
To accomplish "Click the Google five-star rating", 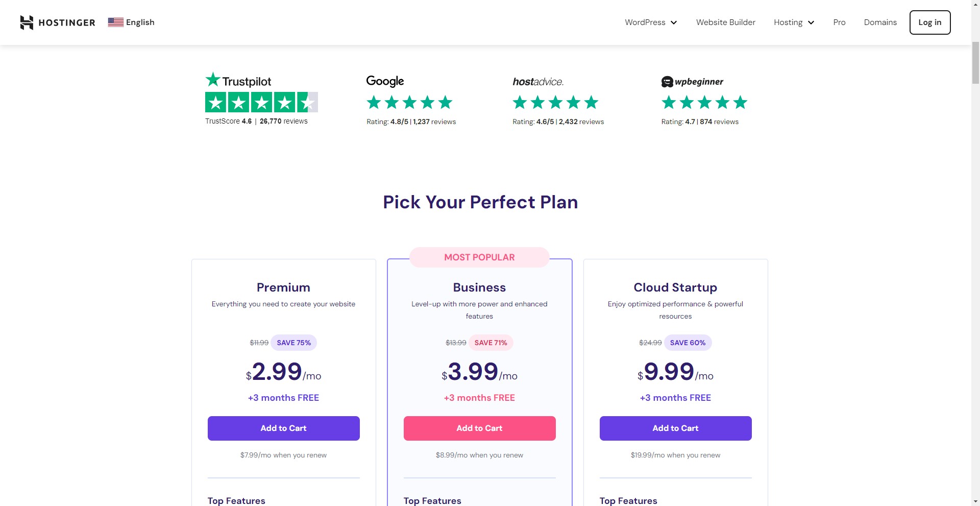I will [409, 103].
